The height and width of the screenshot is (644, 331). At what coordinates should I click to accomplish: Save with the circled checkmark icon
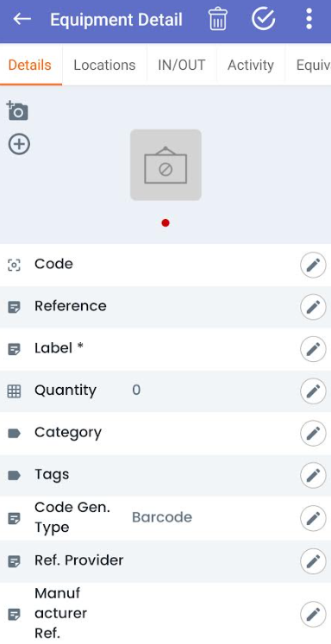click(x=263, y=18)
